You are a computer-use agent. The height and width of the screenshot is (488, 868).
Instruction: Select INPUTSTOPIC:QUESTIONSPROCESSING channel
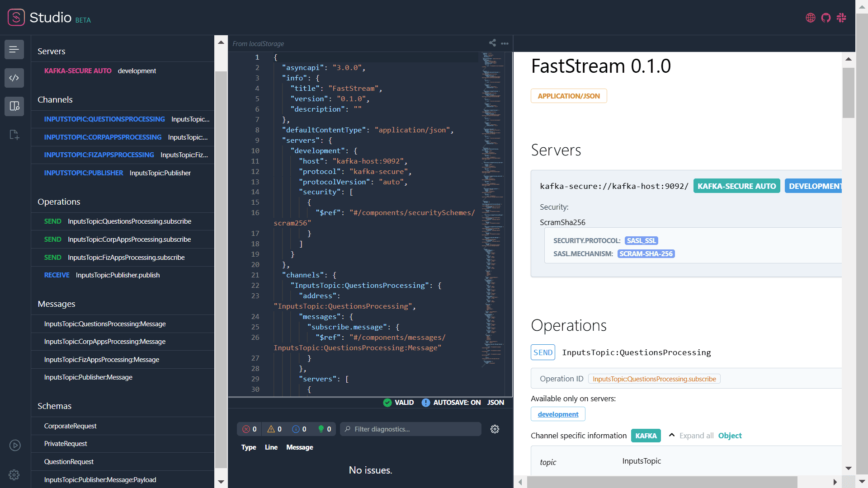click(123, 119)
